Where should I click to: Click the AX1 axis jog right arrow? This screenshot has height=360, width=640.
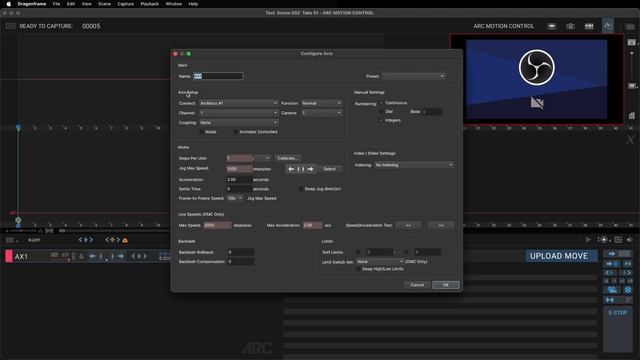(120, 256)
